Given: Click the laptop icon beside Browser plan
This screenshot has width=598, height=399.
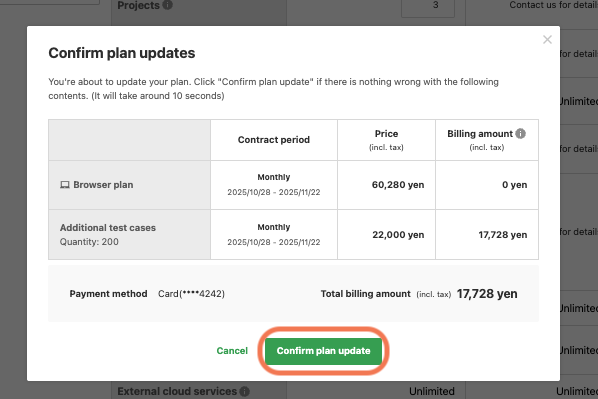Looking at the screenshot, I should click(65, 185).
